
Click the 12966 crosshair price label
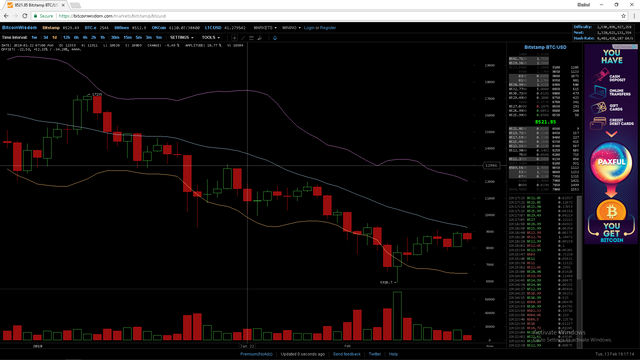[491, 166]
